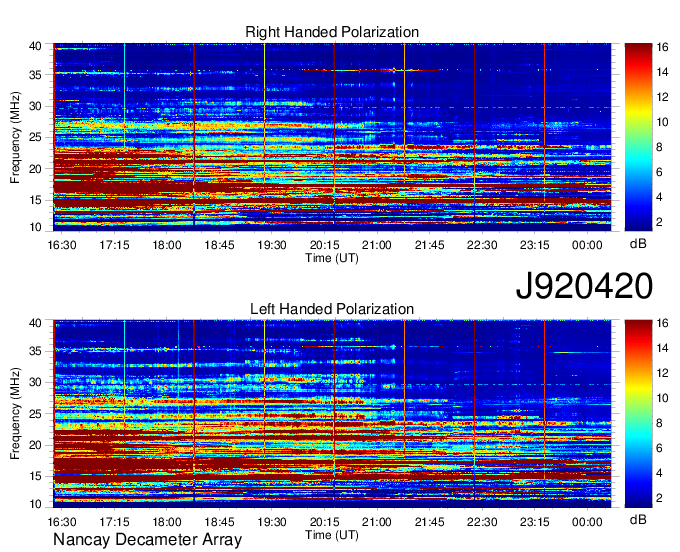680x552 pixels.
Task: Click the 10 MHz tick on Left Handed plot
Action: (x=35, y=503)
